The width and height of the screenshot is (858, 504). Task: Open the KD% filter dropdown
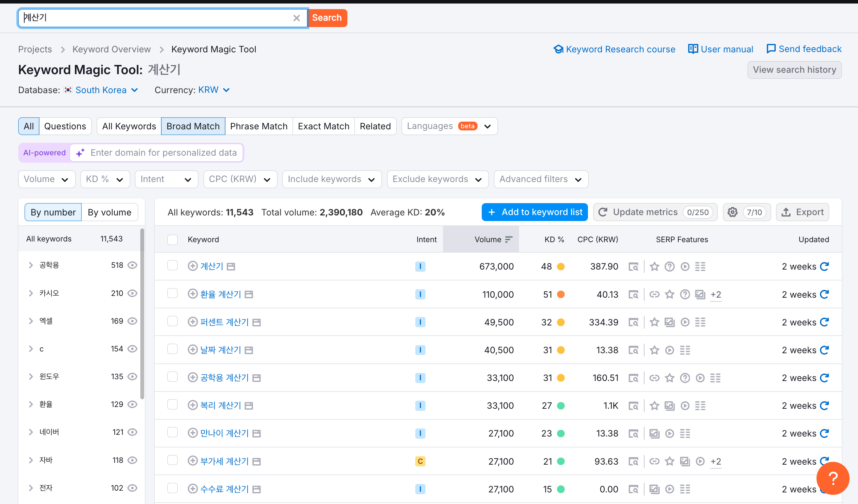(x=104, y=179)
